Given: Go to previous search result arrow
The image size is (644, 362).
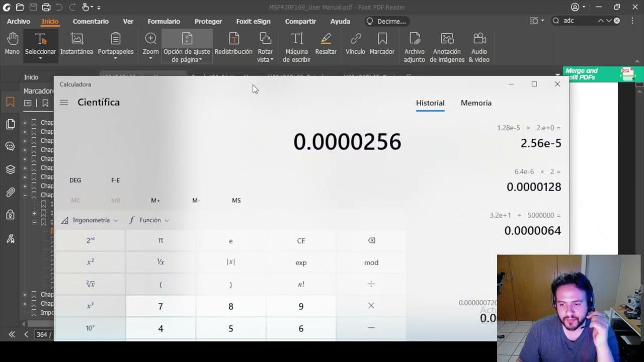Looking at the screenshot, I should 600,21.
